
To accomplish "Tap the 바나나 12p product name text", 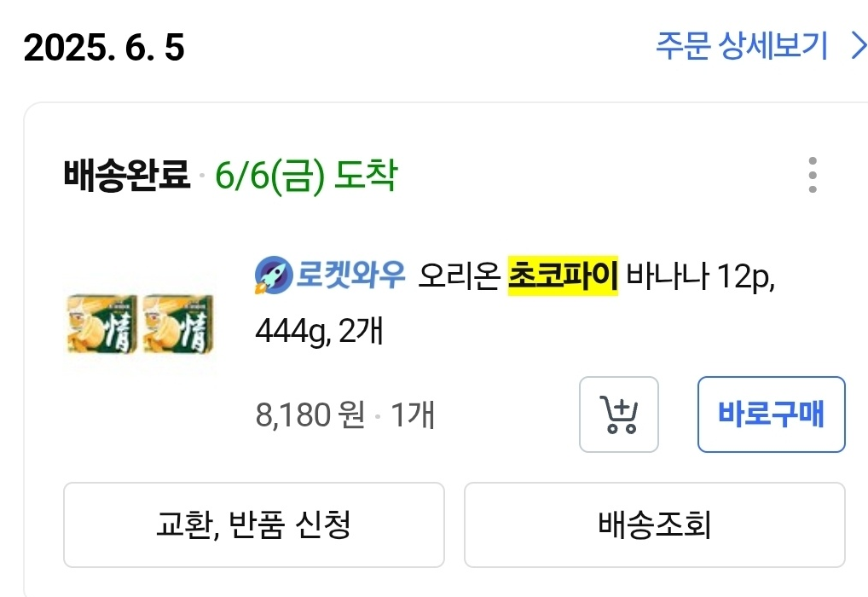I will 700,275.
